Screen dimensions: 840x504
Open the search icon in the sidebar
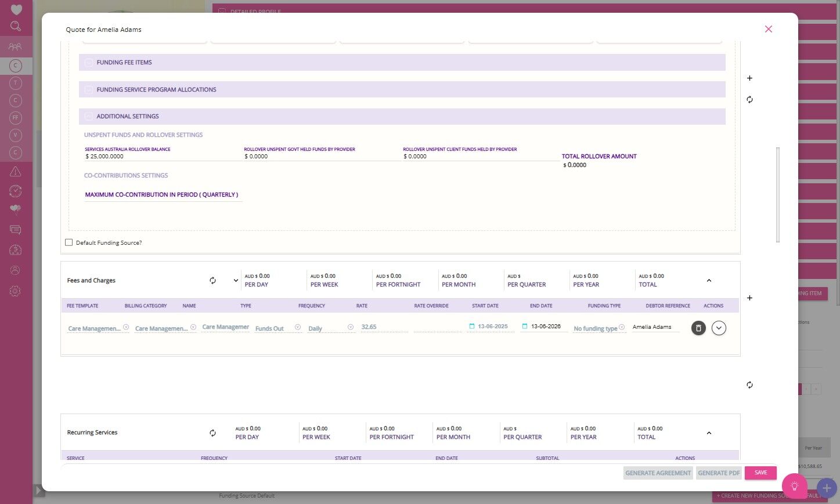16,26
